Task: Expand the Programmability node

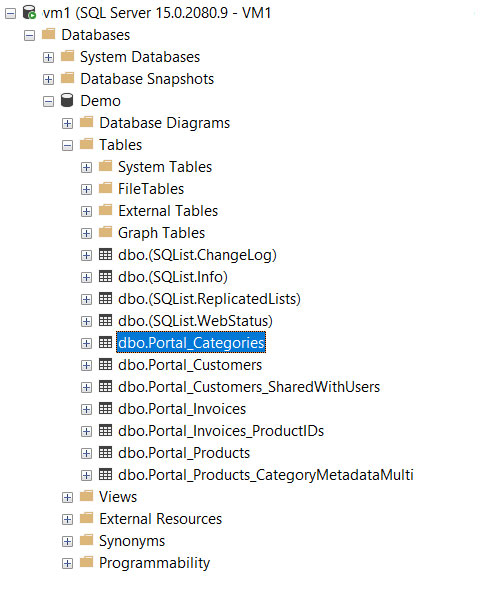Action: [68, 564]
